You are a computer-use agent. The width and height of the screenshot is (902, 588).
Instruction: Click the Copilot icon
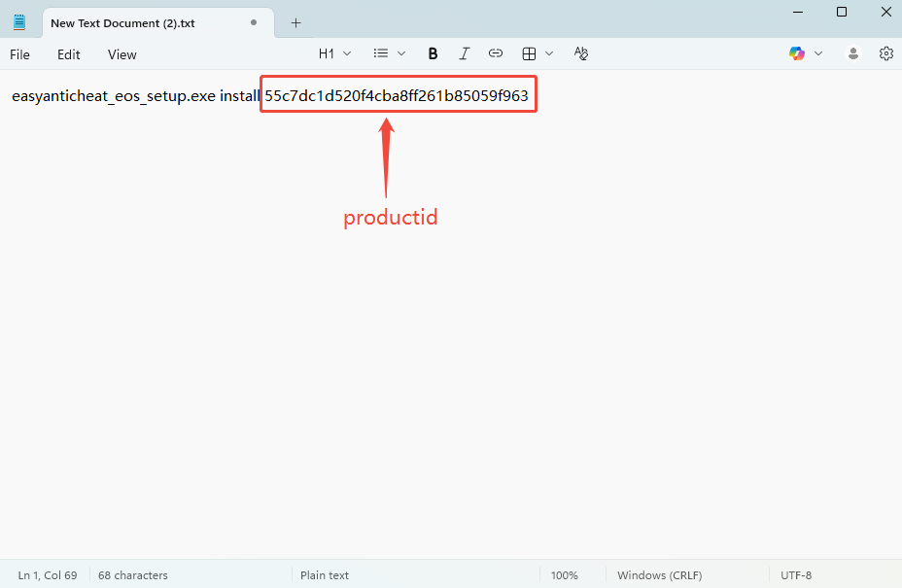[x=797, y=53]
